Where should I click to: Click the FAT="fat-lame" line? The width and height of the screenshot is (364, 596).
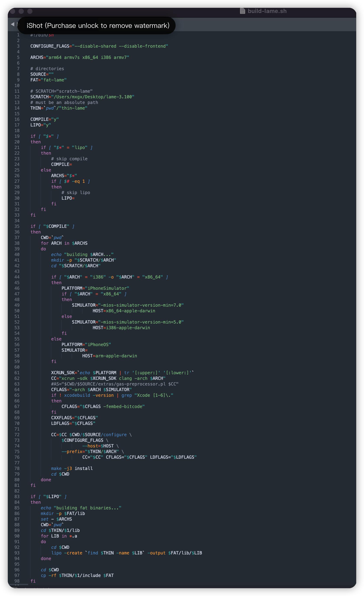tap(48, 80)
